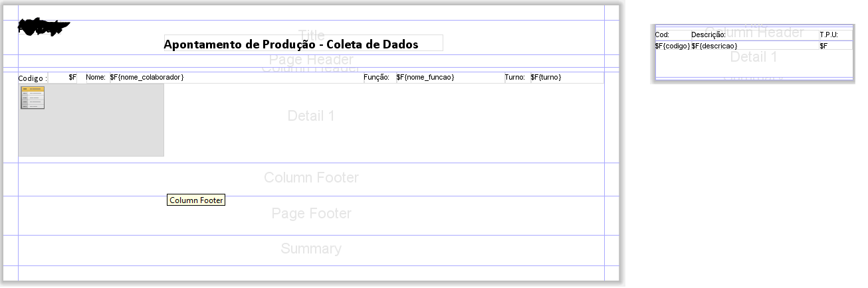This screenshot has width=868, height=288.
Task: Click the 'Turno:' static label
Action: [x=515, y=78]
